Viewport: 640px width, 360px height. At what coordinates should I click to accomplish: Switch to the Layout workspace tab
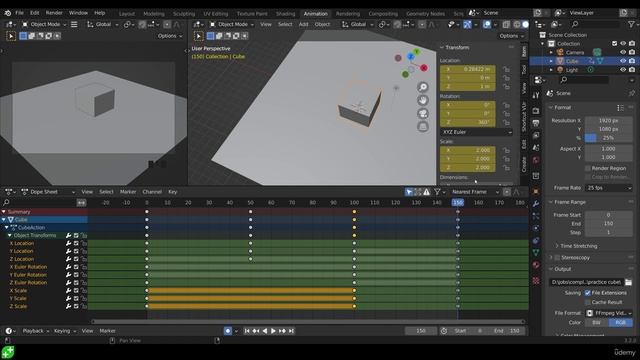tap(127, 13)
